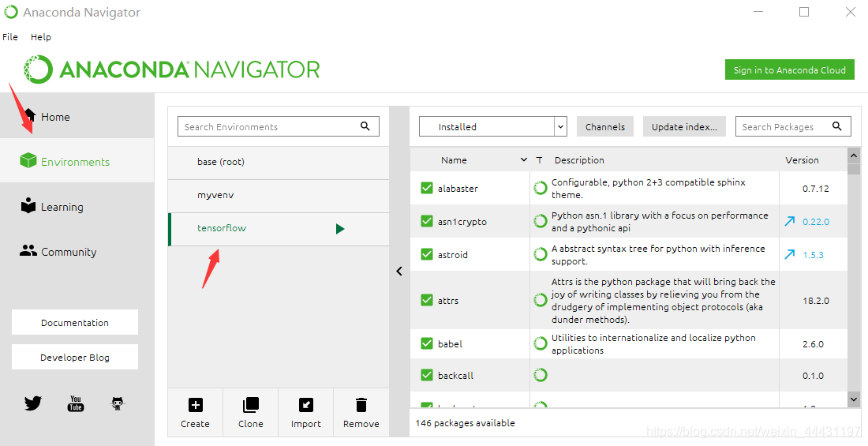
Task: Click the alabaster package name
Action: [x=458, y=189]
